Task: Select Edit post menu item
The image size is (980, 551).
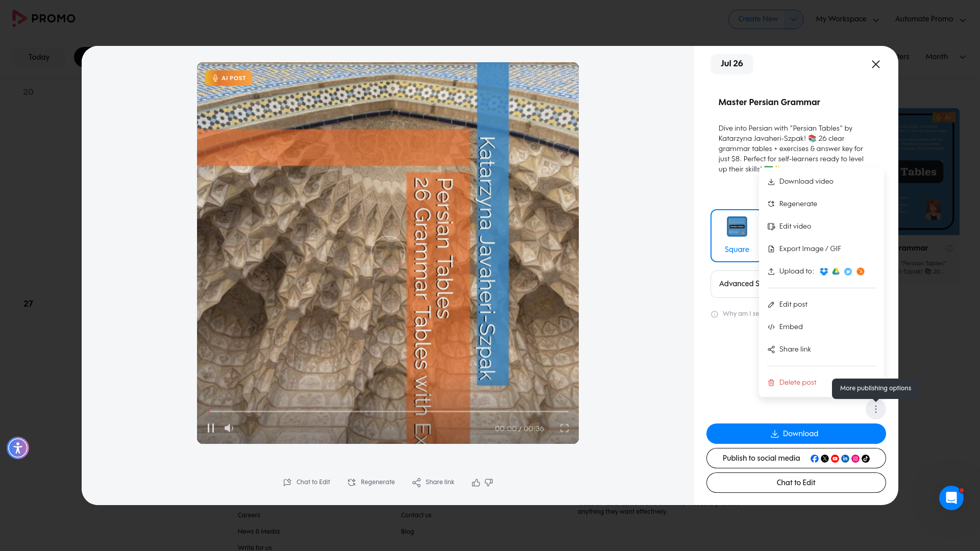Action: click(821, 305)
